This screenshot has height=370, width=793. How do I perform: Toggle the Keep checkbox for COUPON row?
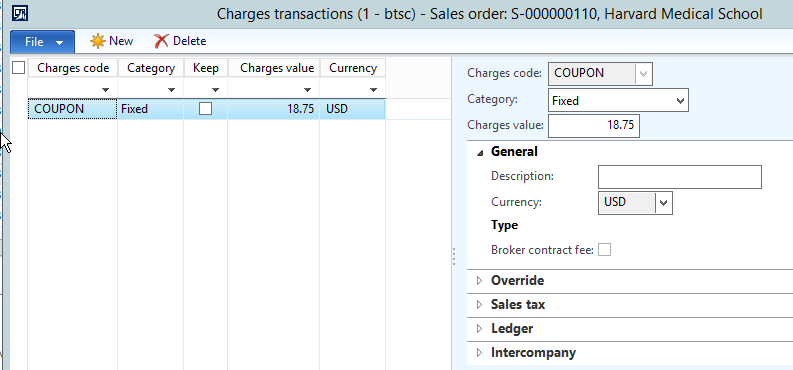tap(205, 109)
